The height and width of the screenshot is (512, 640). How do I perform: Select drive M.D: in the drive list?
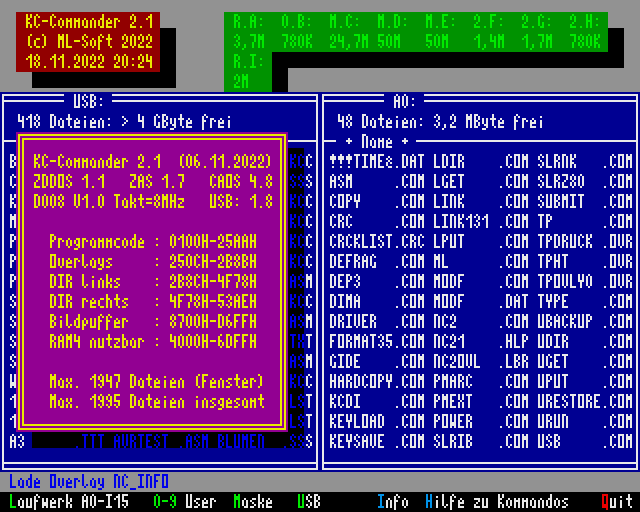(393, 31)
